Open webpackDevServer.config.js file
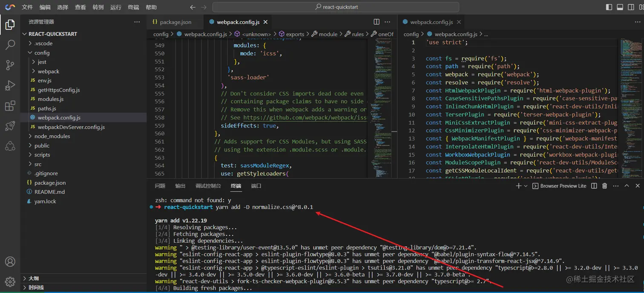The image size is (644, 293). pos(83,127)
